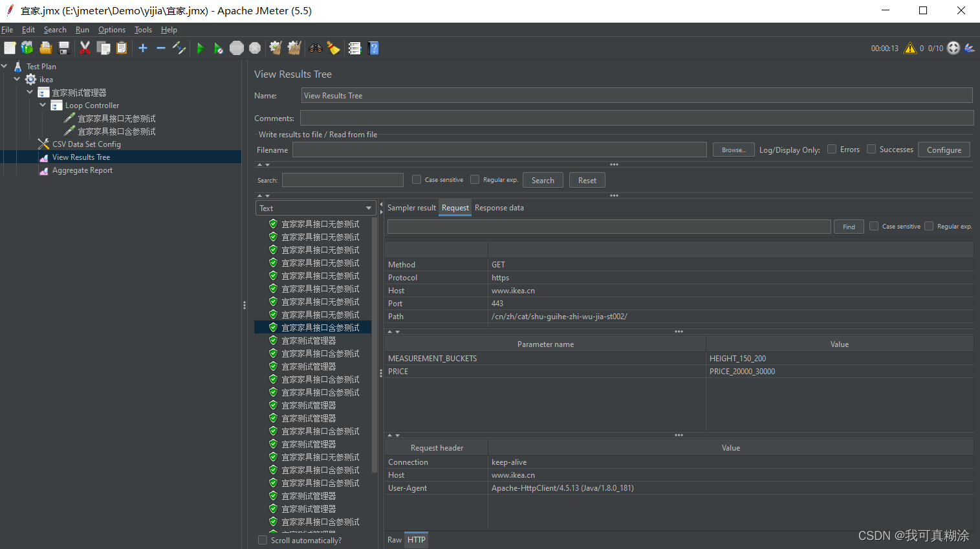980x549 pixels.
Task: Click the Expand all plus icon
Action: (x=143, y=48)
